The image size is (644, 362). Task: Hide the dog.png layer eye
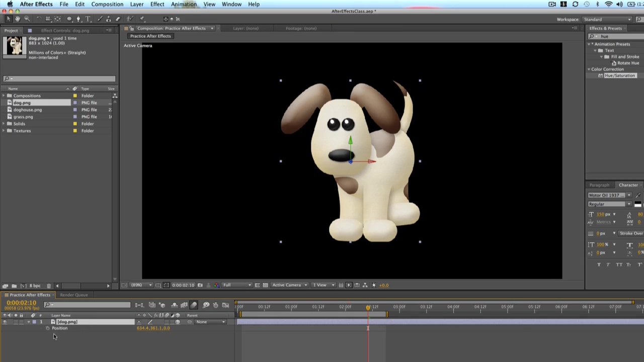[5, 322]
